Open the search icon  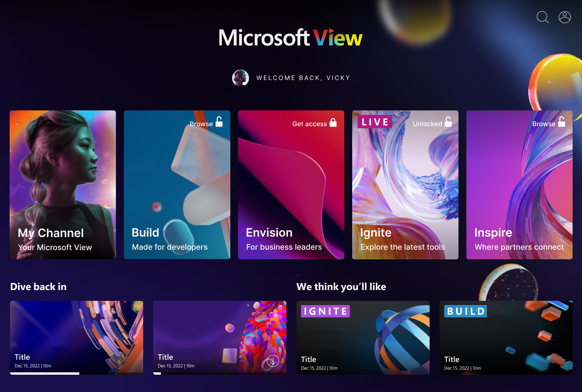(x=543, y=17)
